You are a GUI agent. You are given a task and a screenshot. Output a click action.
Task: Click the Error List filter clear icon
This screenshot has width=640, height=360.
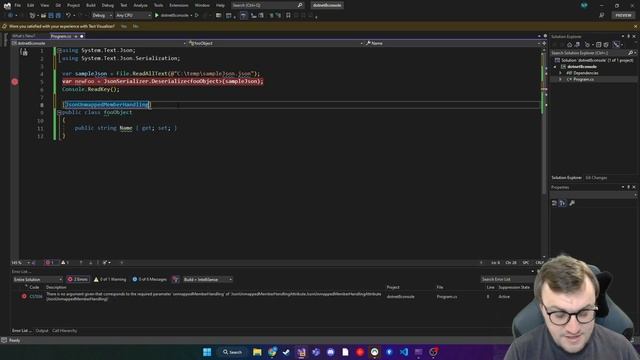(x=176, y=280)
